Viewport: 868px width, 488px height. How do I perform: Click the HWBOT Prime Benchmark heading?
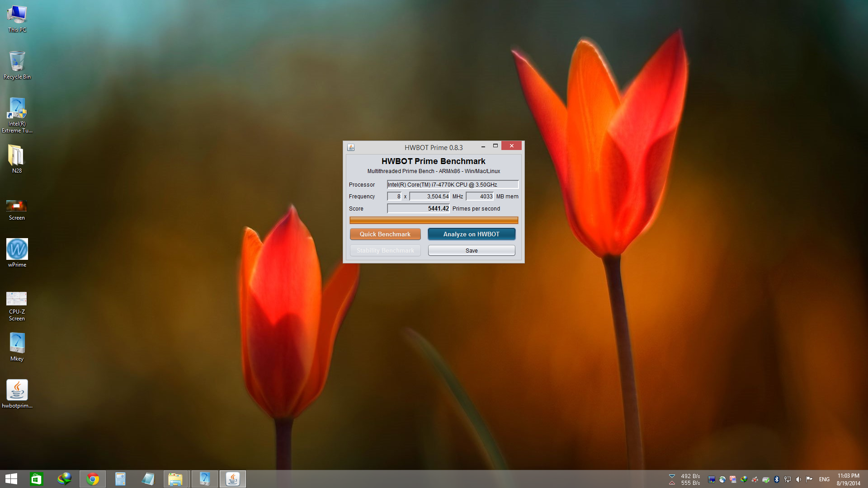point(433,161)
